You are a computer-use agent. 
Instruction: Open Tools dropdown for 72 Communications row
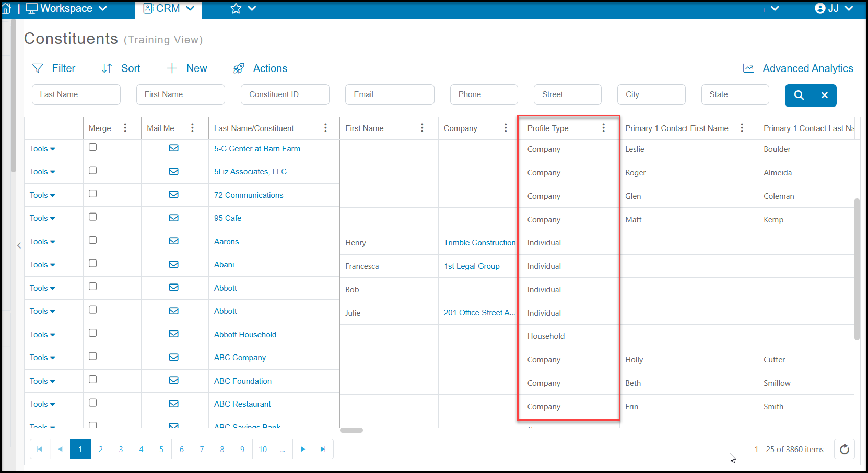point(42,195)
